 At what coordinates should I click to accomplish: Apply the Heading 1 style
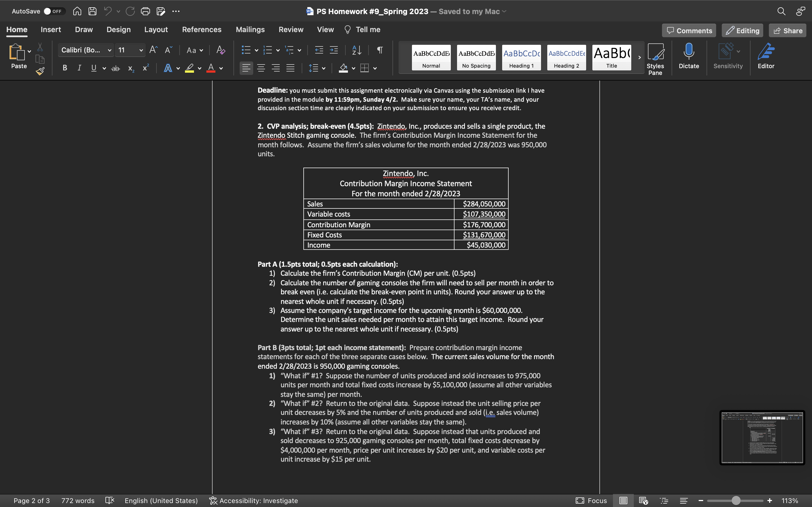521,57
